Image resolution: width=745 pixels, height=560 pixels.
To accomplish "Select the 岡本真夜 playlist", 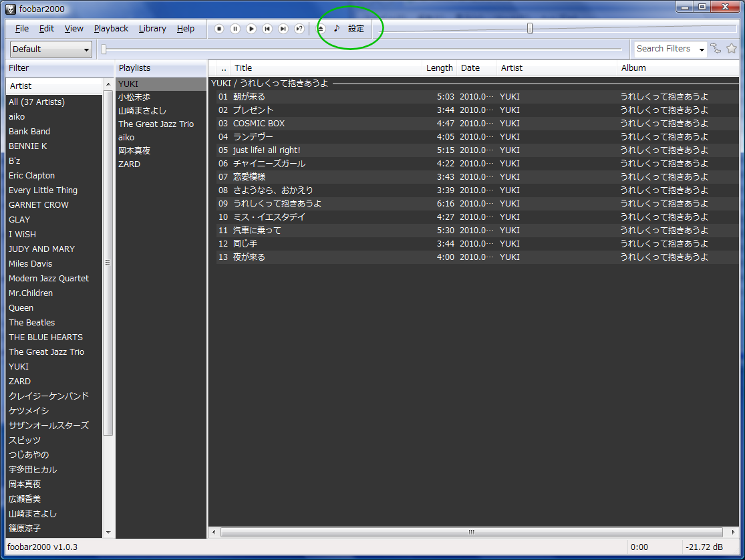I will (161, 151).
